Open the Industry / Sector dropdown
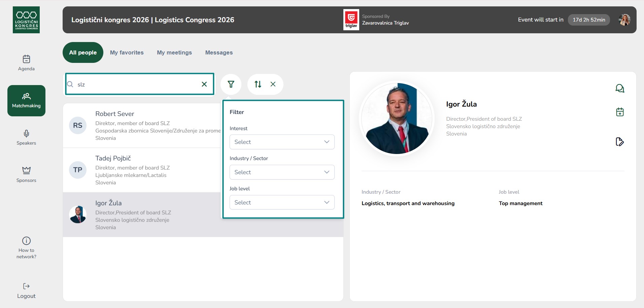 click(282, 172)
